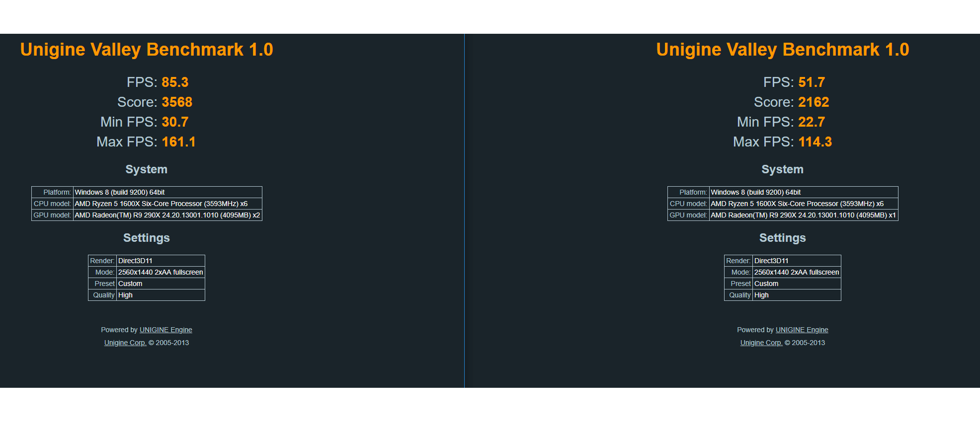Click the Score label beside 3568
This screenshot has width=980, height=429.
137,102
